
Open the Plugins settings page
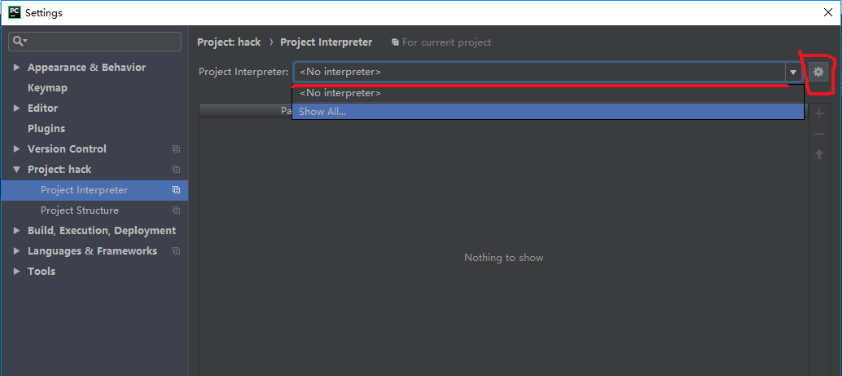click(x=46, y=128)
